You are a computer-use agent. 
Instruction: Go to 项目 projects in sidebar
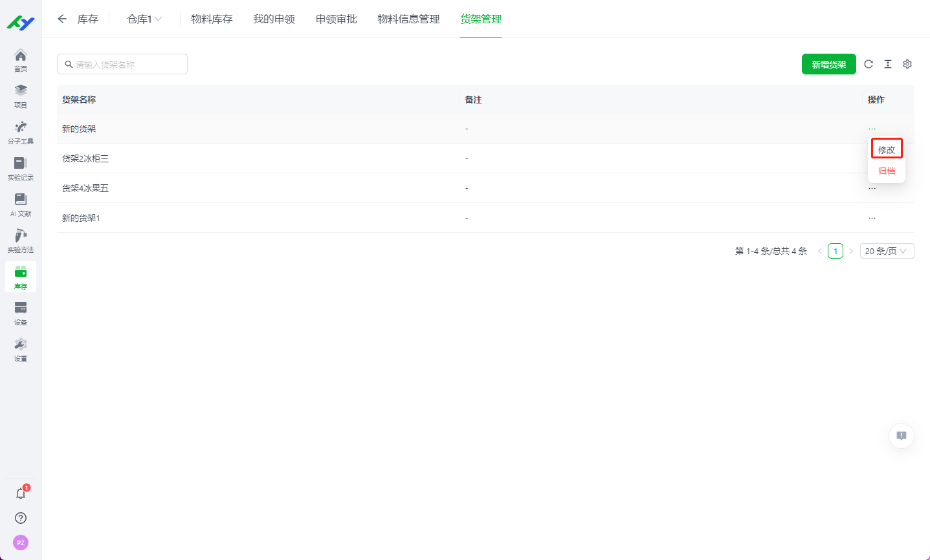click(21, 96)
